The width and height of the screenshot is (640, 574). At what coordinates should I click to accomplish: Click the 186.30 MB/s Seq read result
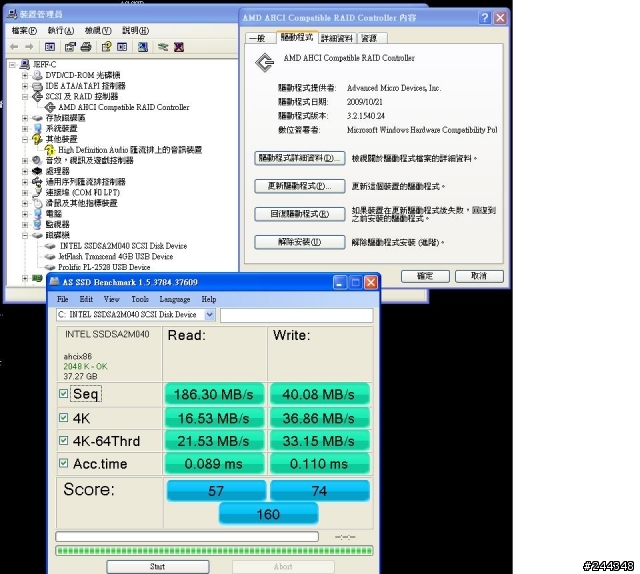(x=214, y=394)
